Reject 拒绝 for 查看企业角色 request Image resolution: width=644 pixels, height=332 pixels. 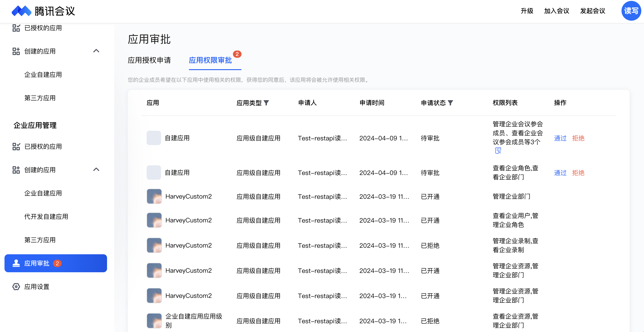click(578, 173)
